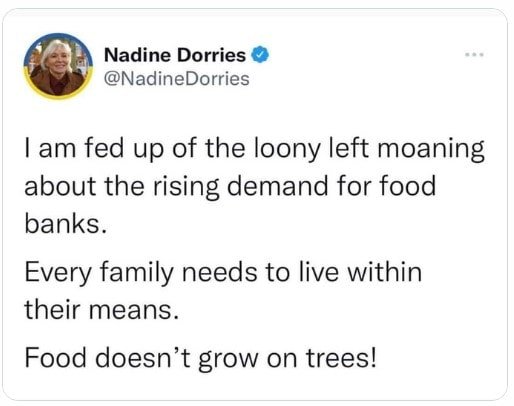Click the line 'Every family needs to live within'

click(223, 272)
